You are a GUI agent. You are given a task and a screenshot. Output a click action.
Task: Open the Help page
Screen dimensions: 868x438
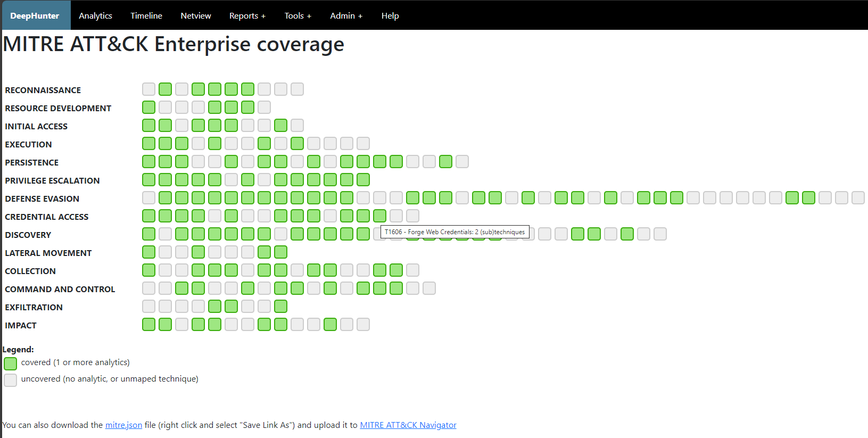(390, 15)
